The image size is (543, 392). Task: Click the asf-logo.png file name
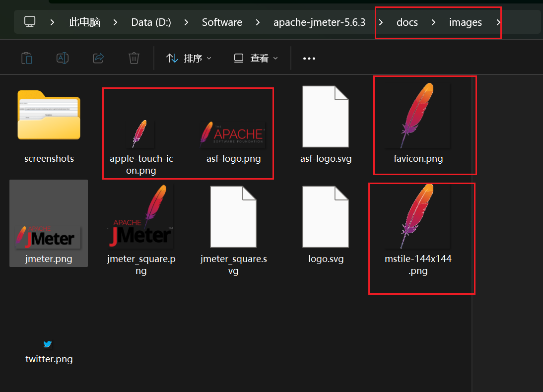233,159
